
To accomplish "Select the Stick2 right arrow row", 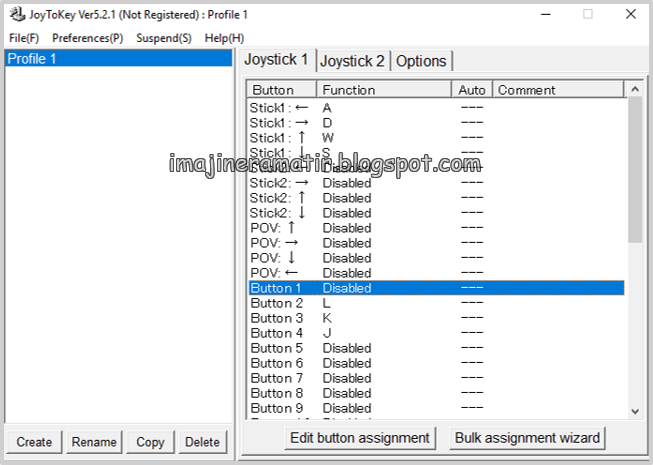I will 436,183.
